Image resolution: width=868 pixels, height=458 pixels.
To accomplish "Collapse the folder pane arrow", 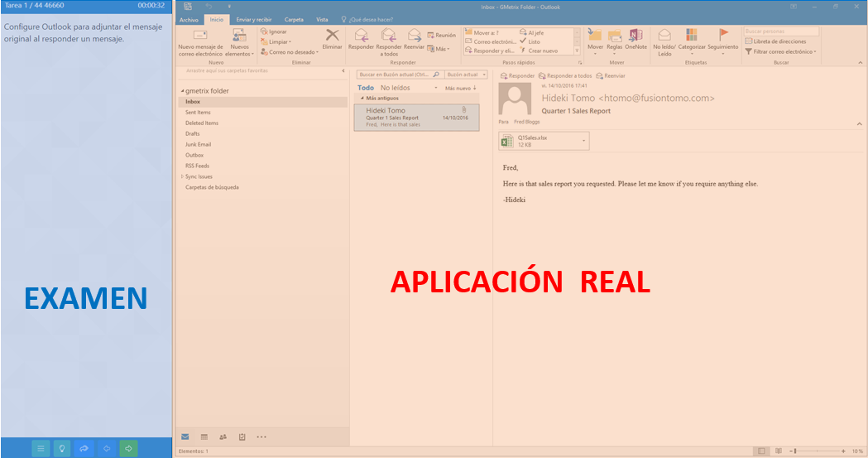I will click(343, 71).
